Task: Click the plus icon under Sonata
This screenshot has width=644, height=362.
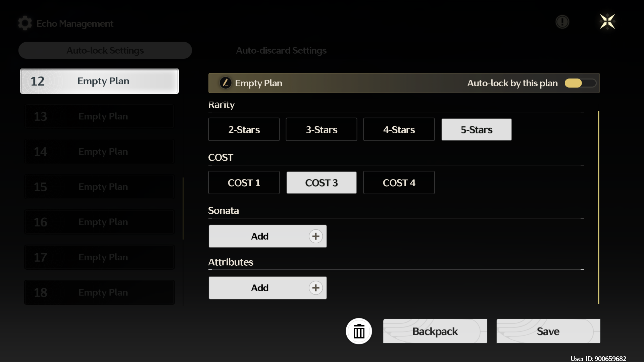Action: coord(315,236)
